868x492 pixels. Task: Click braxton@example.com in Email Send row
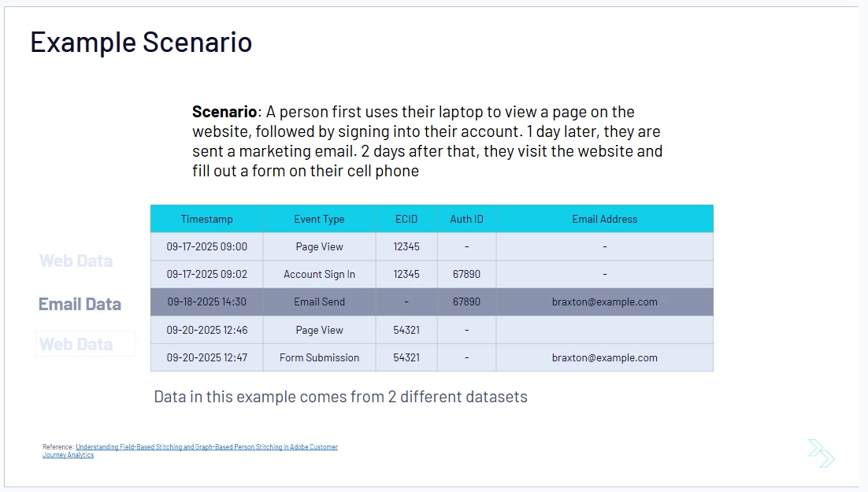tap(604, 302)
